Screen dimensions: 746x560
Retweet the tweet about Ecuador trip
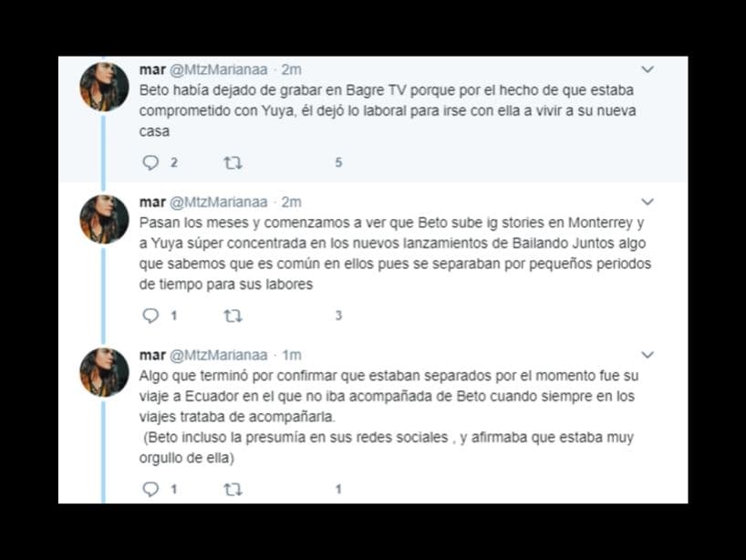click(x=233, y=490)
